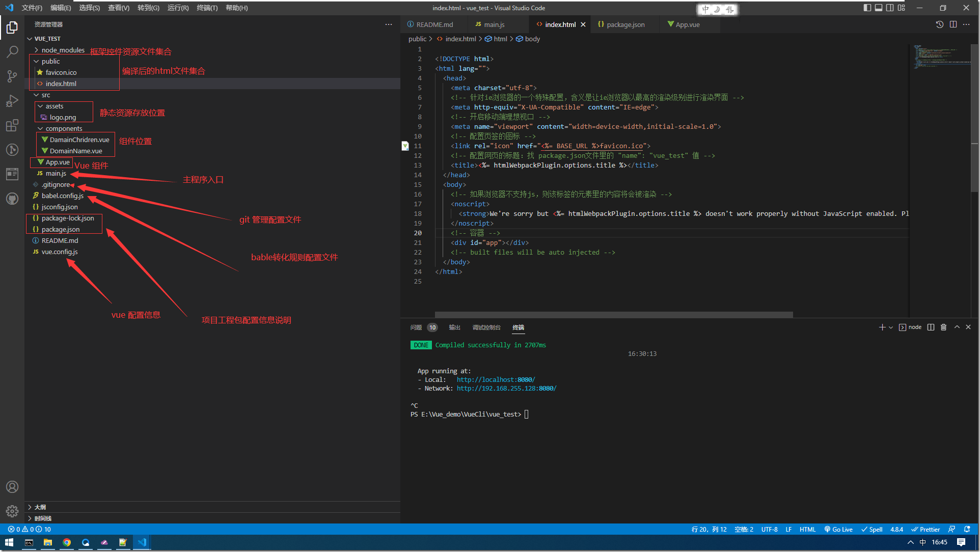This screenshot has width=980, height=552.
Task: Close the index.html tab
Action: [583, 24]
